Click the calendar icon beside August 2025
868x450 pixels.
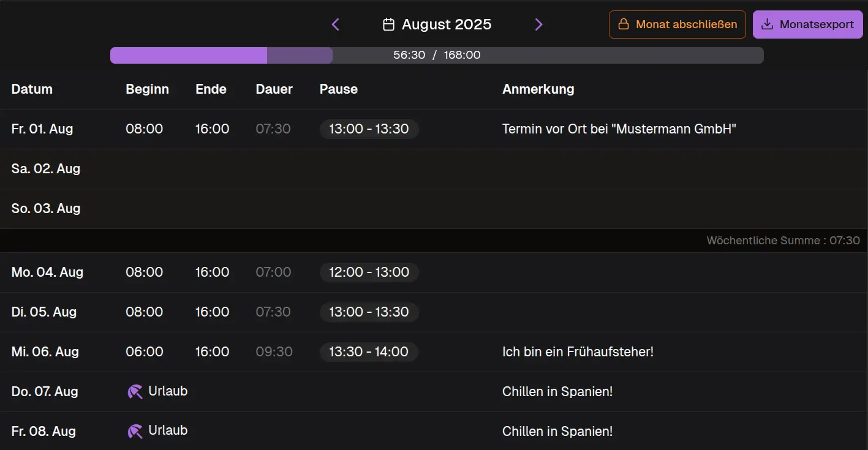click(x=388, y=24)
